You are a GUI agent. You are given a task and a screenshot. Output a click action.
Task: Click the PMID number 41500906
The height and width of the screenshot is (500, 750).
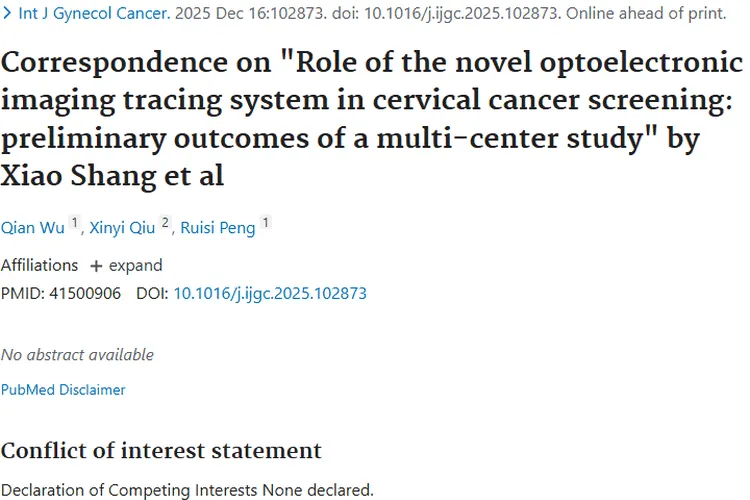click(85, 294)
